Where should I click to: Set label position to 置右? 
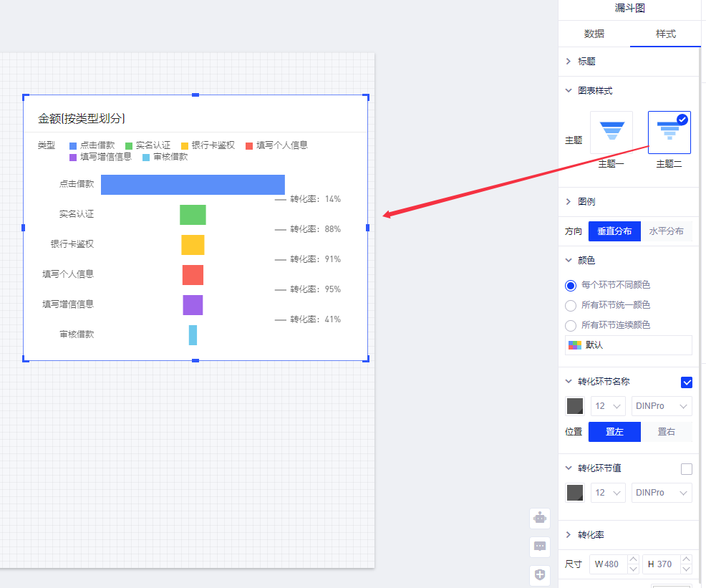pos(666,432)
